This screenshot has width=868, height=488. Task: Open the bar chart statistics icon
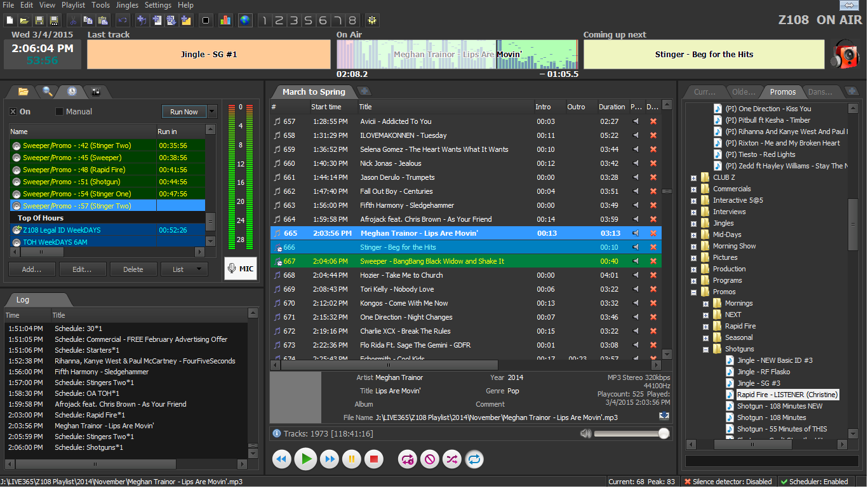[x=225, y=21]
